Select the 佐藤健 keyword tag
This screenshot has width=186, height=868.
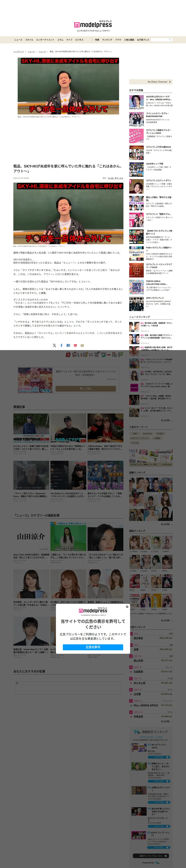157,438
